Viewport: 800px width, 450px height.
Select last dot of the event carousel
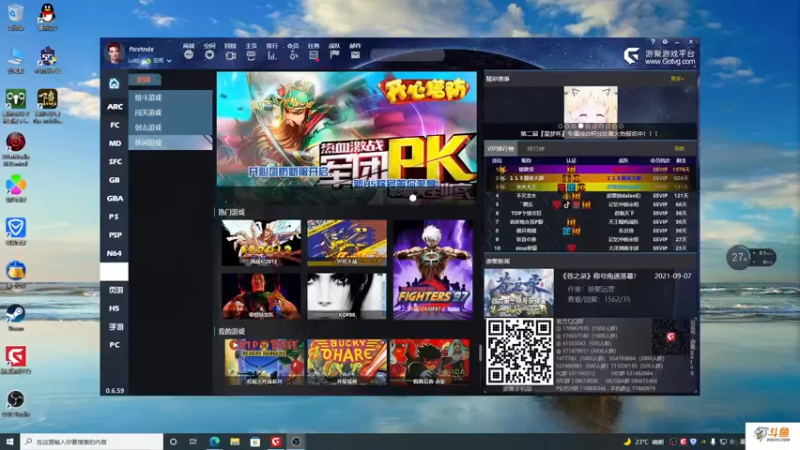621,126
